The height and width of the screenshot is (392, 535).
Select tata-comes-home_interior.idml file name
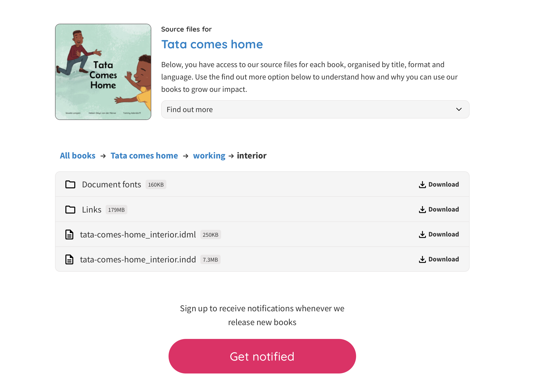click(138, 235)
